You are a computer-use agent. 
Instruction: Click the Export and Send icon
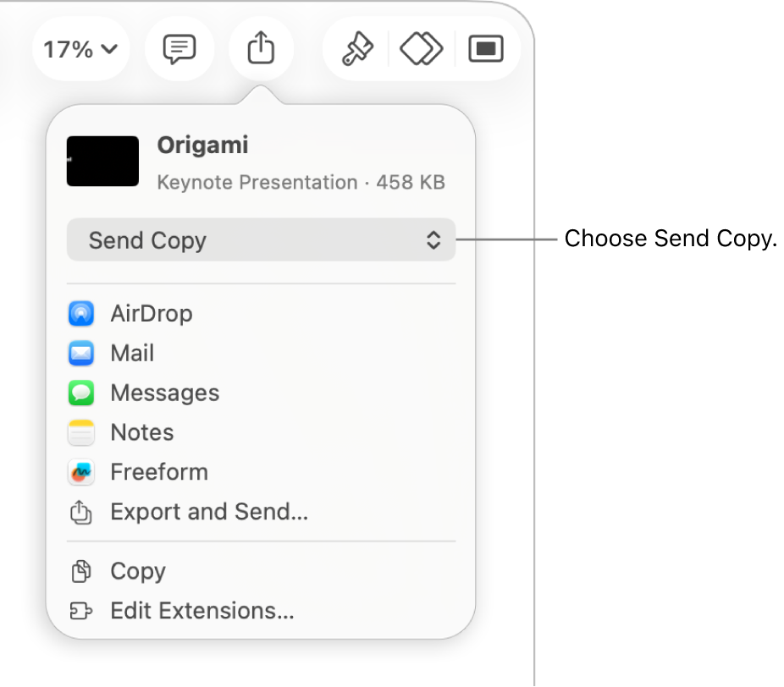pos(80,512)
